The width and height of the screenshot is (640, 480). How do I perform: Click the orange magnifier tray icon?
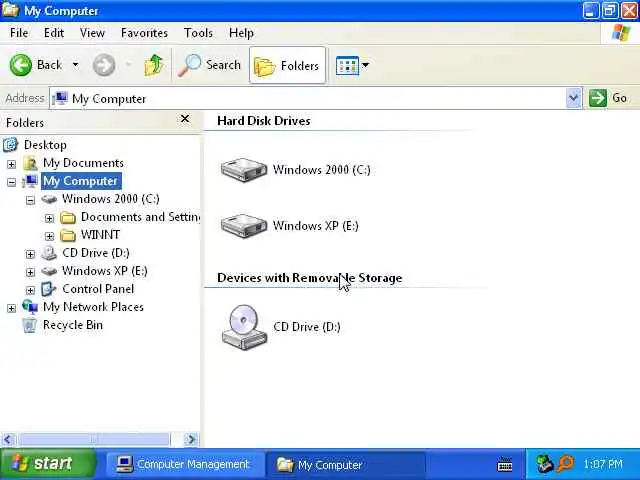(x=566, y=464)
